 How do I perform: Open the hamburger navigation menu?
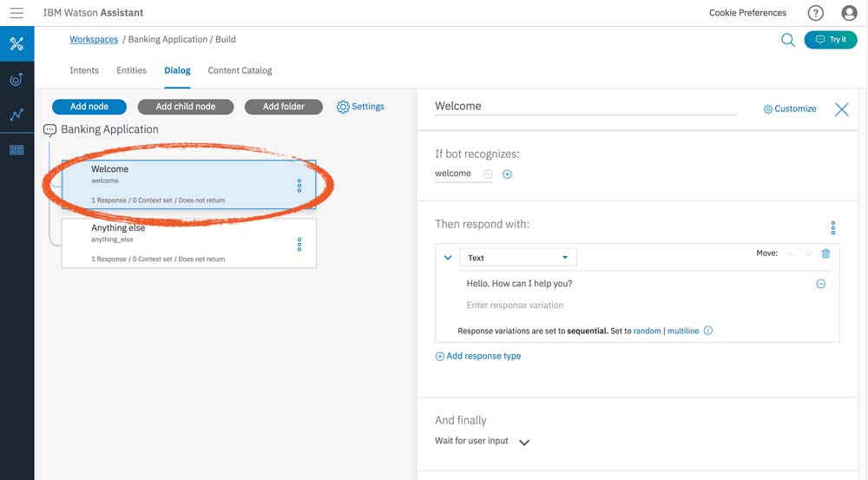16,13
